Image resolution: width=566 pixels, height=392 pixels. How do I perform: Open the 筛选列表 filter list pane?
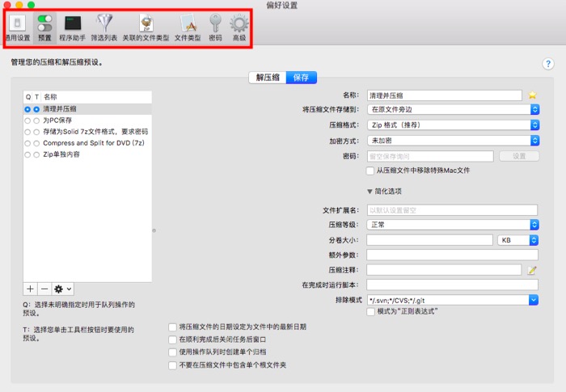(104, 27)
